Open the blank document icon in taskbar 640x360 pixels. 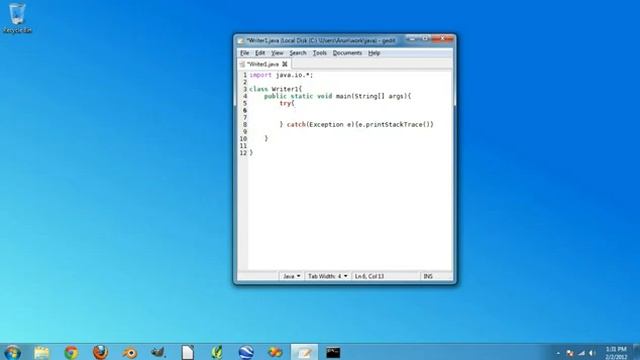pyautogui.click(x=188, y=352)
